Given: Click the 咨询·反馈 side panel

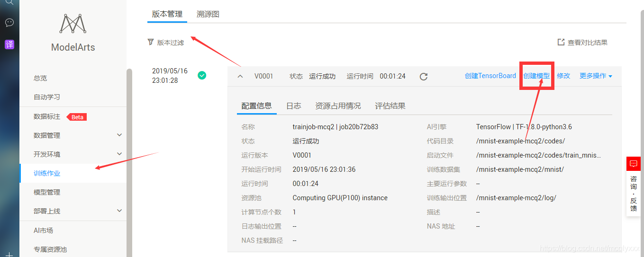Looking at the screenshot, I should [x=634, y=193].
